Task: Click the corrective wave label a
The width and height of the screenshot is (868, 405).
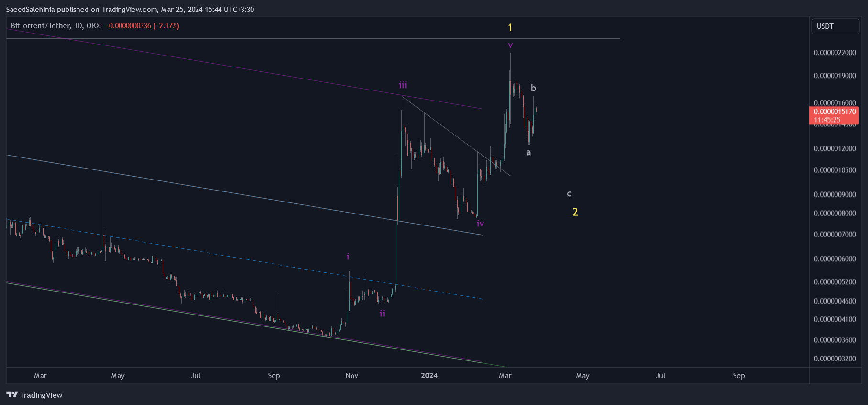Action: click(528, 153)
